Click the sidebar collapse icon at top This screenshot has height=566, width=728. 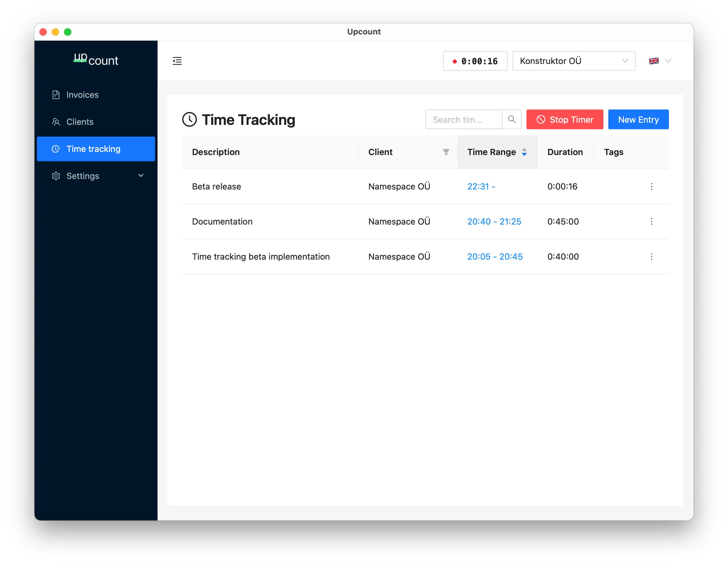[x=177, y=61]
